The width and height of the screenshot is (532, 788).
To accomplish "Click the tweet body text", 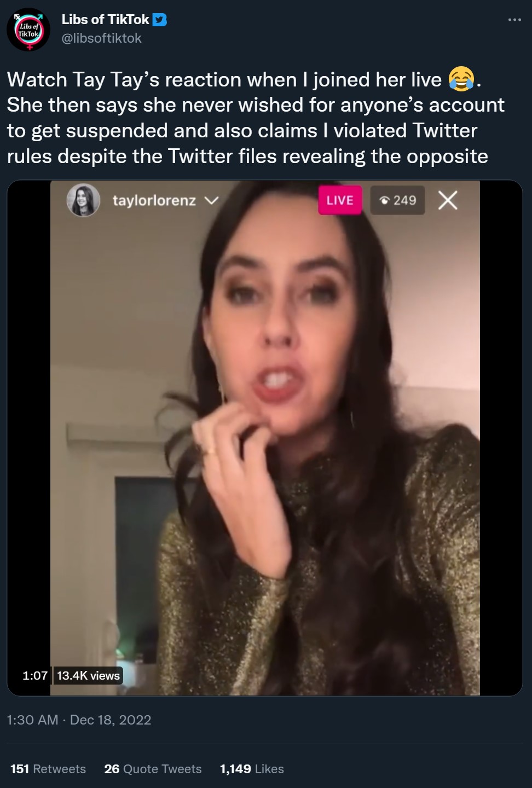I will click(256, 118).
